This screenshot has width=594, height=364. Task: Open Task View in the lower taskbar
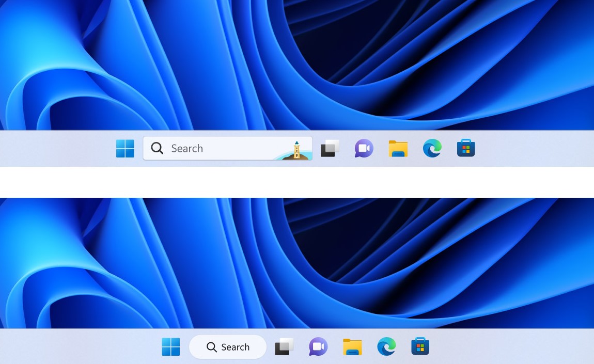click(284, 346)
